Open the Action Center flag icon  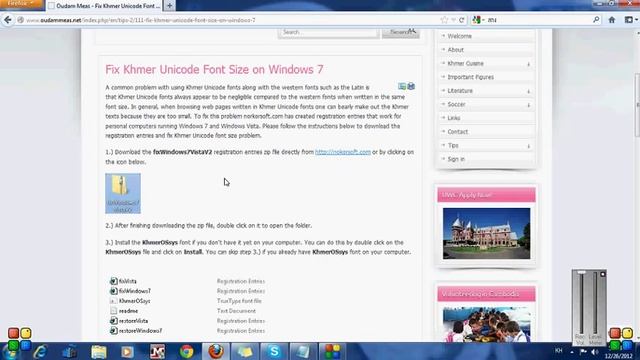583,351
